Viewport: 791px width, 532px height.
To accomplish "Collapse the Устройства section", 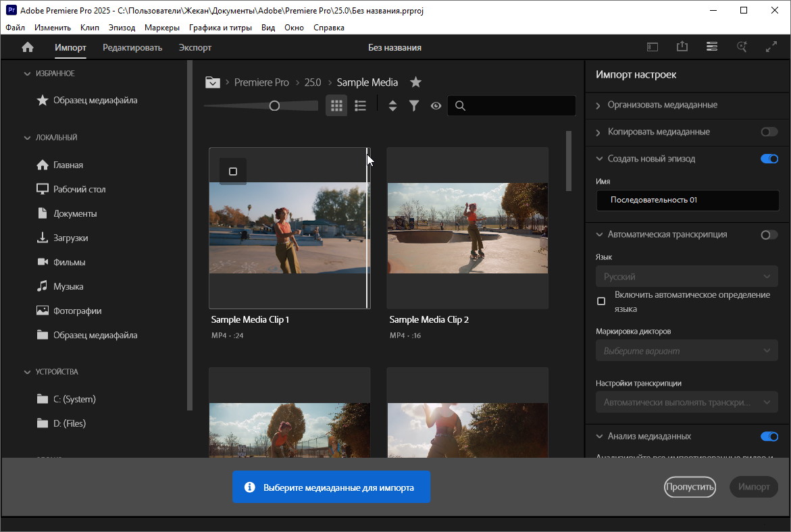I will (27, 371).
